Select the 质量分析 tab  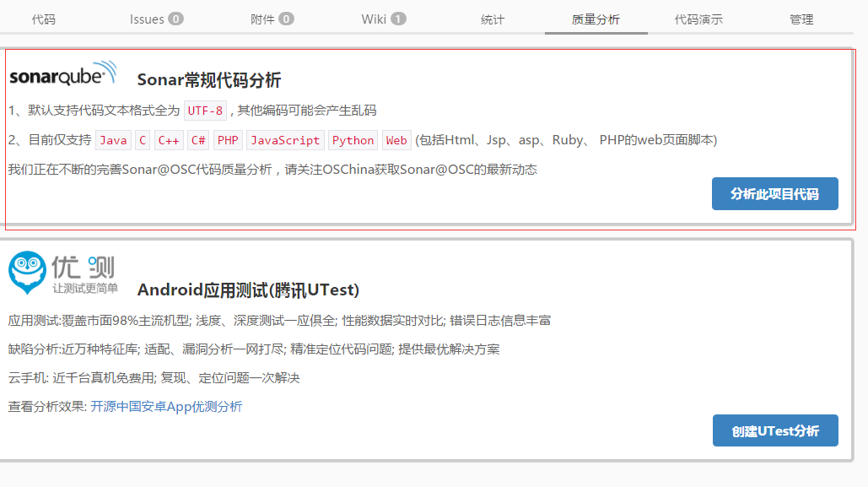point(596,19)
